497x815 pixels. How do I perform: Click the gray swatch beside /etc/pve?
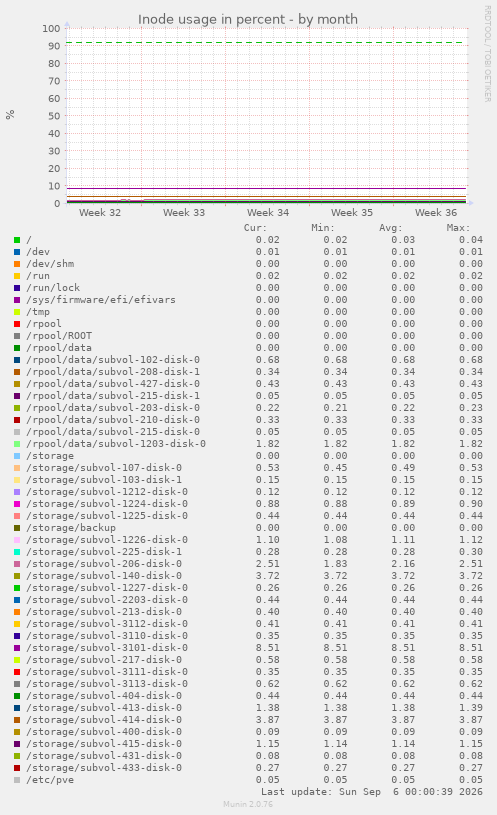pos(17,780)
